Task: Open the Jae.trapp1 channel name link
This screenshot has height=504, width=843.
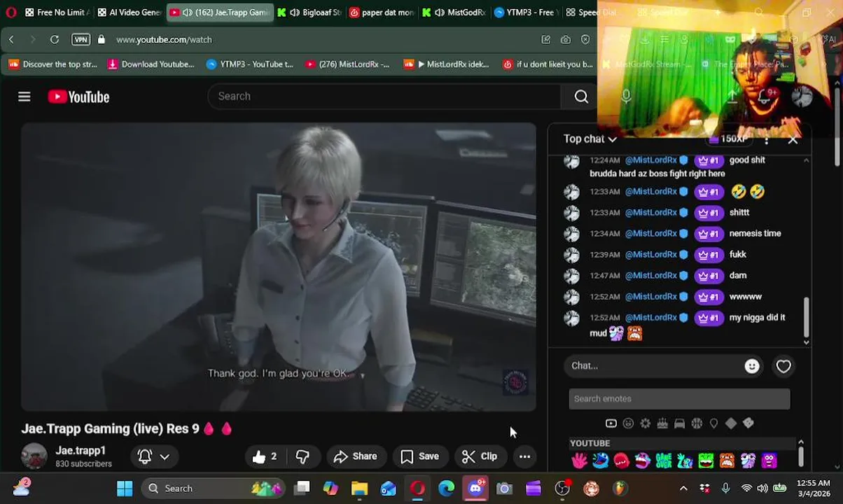Action: pos(81,451)
